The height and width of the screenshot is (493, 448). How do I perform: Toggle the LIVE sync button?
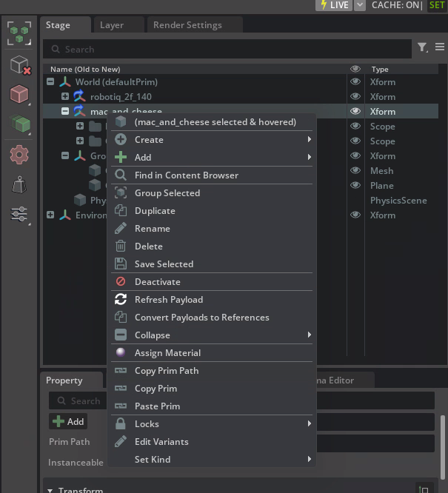[333, 5]
